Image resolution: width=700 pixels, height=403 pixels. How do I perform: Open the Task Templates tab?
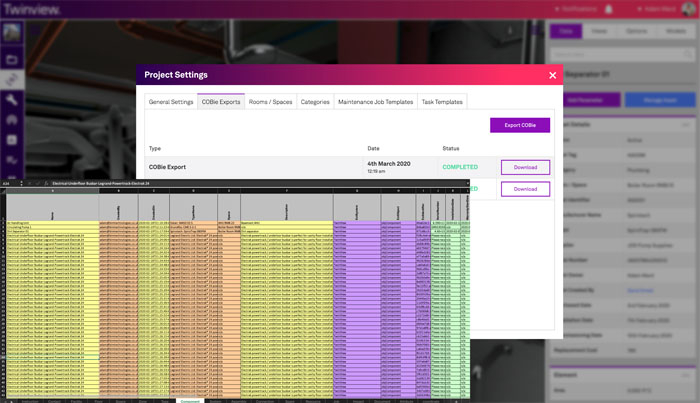click(441, 102)
